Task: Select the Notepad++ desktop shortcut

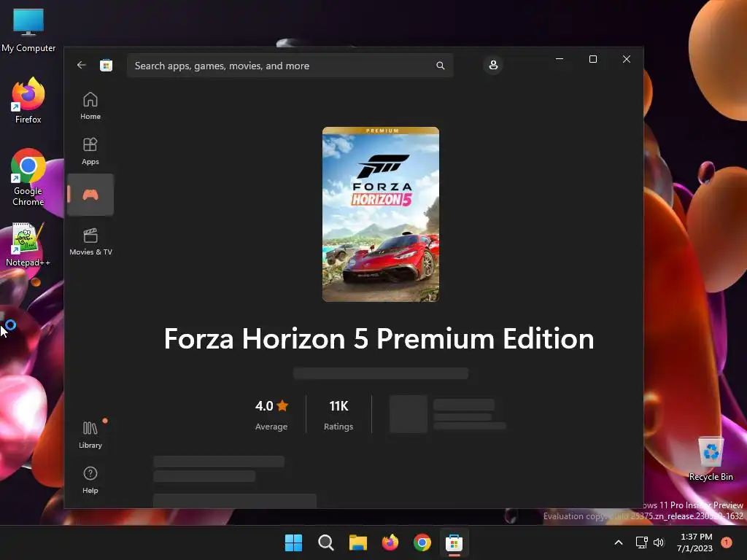Action: click(28, 245)
